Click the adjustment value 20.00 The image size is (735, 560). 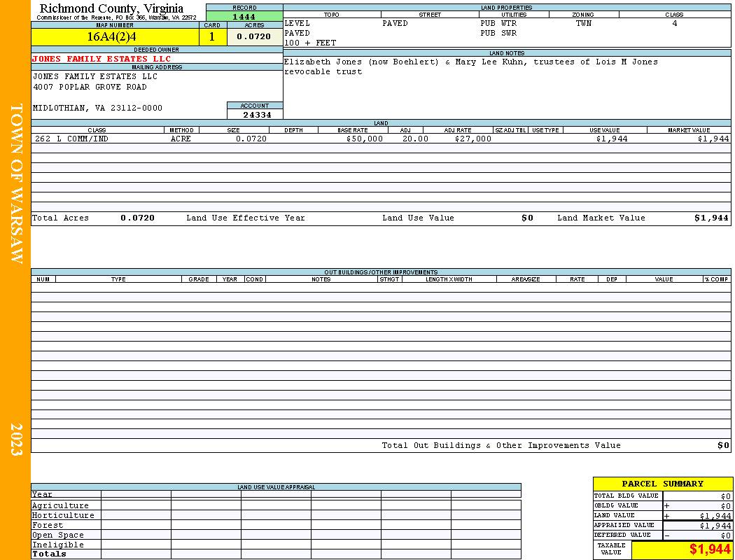tap(415, 139)
